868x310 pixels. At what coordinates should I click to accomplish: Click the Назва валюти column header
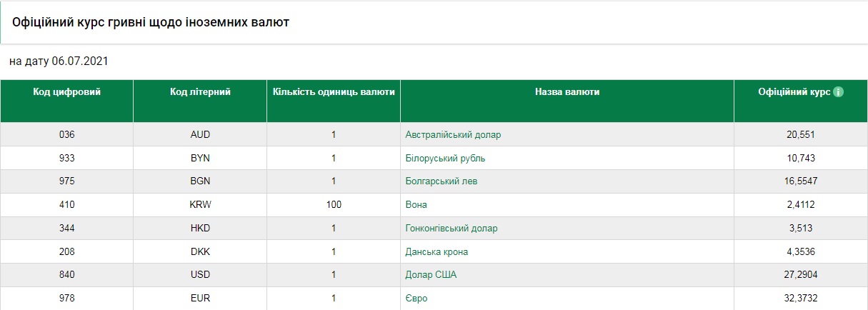point(567,92)
